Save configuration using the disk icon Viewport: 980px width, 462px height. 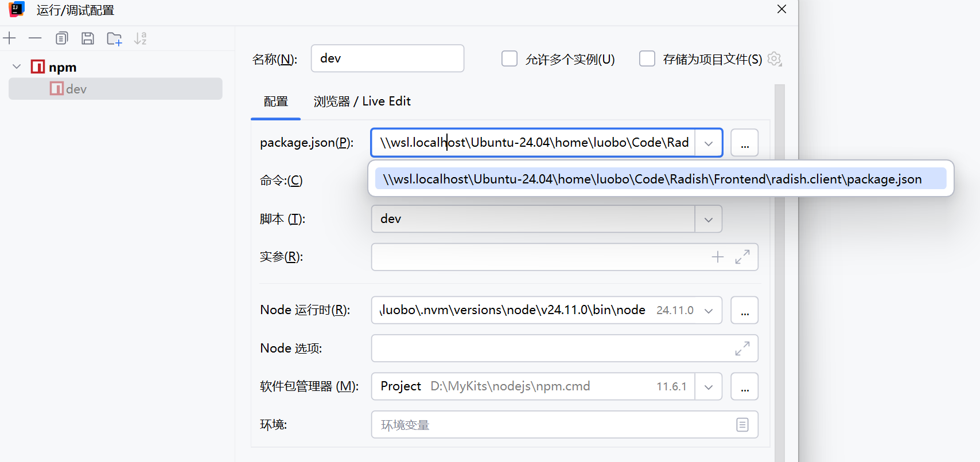88,38
